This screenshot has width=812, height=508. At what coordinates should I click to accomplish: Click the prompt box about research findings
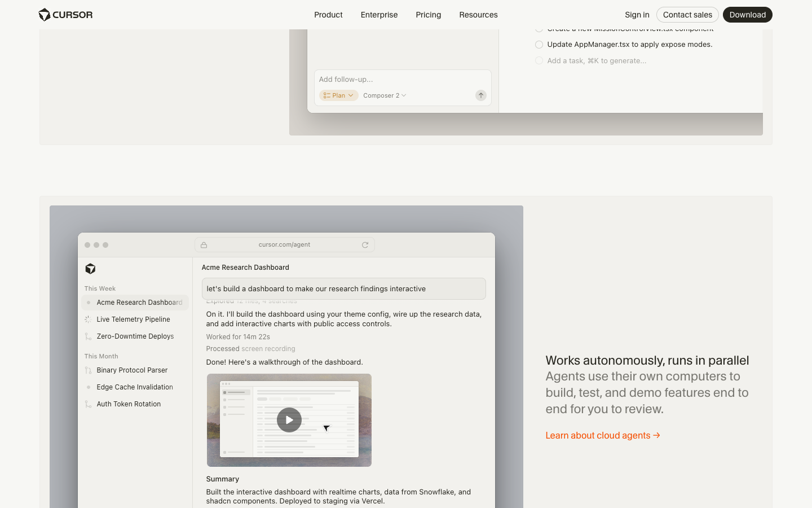(344, 289)
